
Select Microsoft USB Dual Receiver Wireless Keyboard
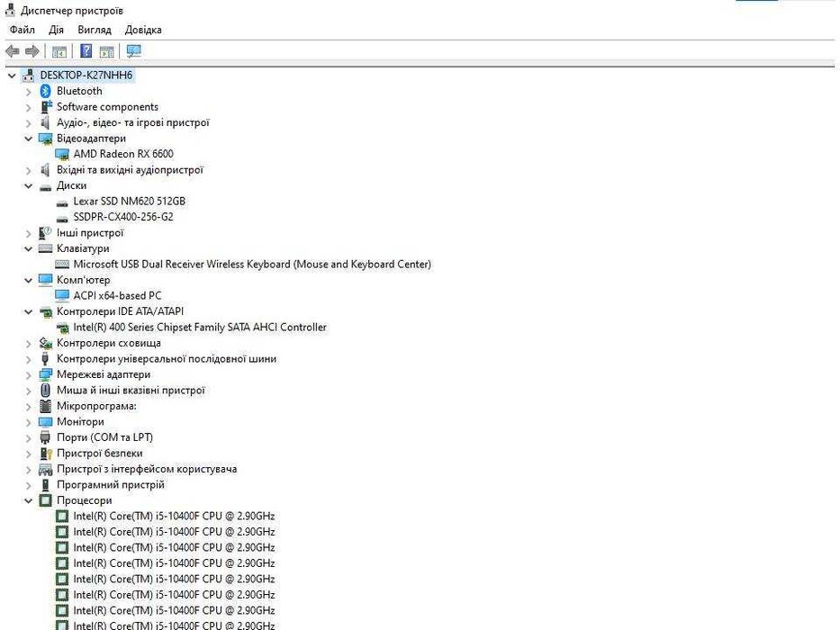[x=252, y=264]
